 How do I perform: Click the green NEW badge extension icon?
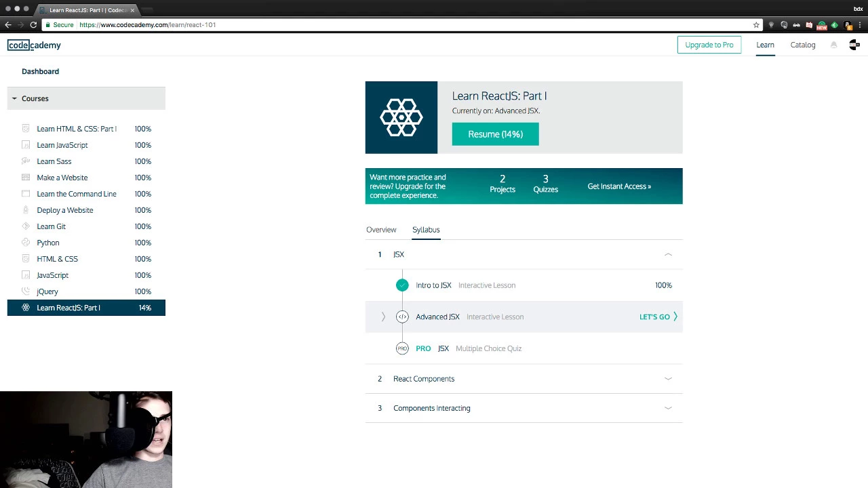click(822, 26)
